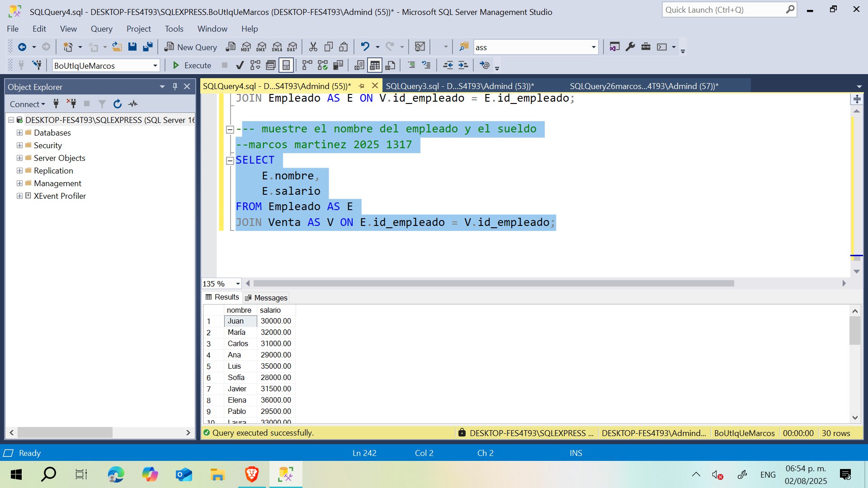Image resolution: width=868 pixels, height=488 pixels.
Task: Click the Open File folder icon
Action: click(x=117, y=47)
